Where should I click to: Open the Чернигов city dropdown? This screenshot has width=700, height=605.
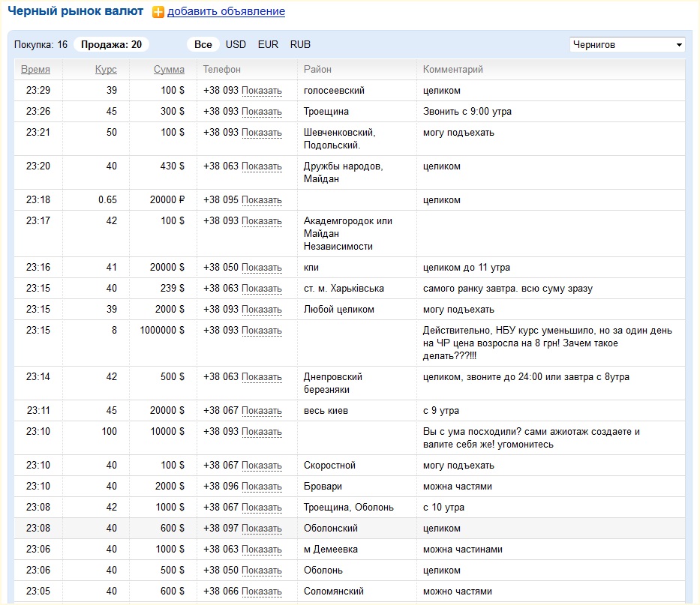point(627,44)
